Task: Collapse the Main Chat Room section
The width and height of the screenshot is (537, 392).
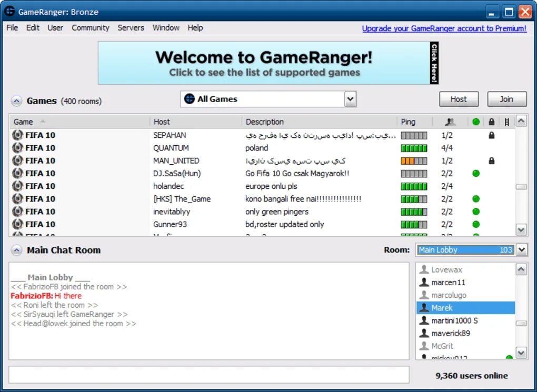Action: click(x=16, y=250)
